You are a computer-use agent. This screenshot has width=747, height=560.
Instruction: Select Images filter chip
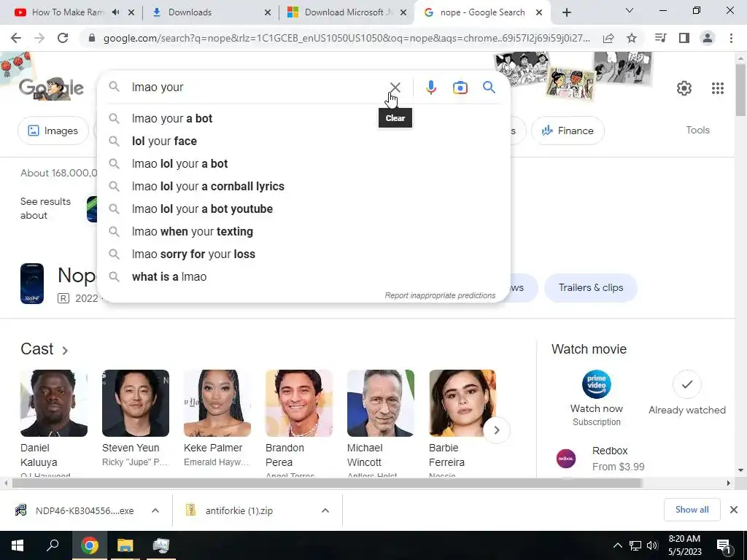point(53,131)
